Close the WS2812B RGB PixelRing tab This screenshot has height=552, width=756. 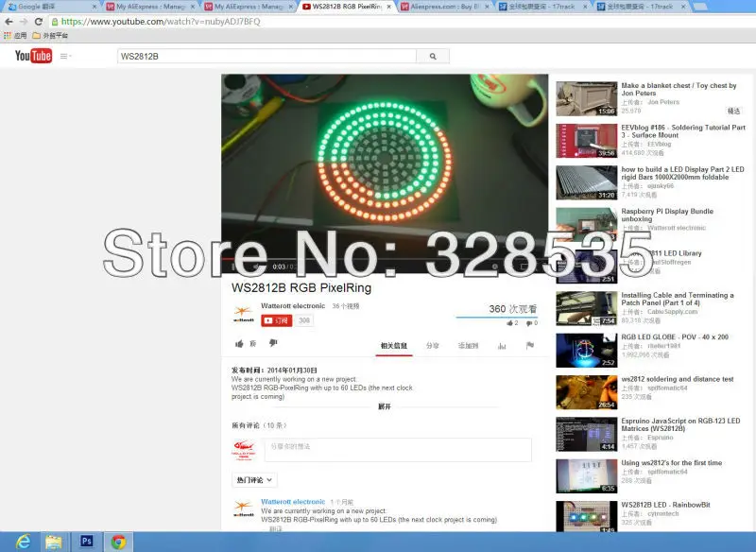pyautogui.click(x=389, y=7)
